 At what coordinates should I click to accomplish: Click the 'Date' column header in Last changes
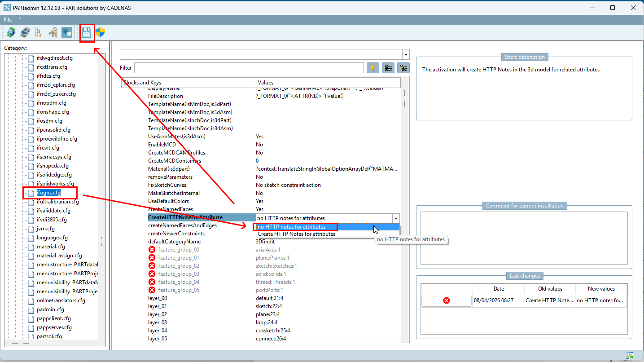point(499,289)
